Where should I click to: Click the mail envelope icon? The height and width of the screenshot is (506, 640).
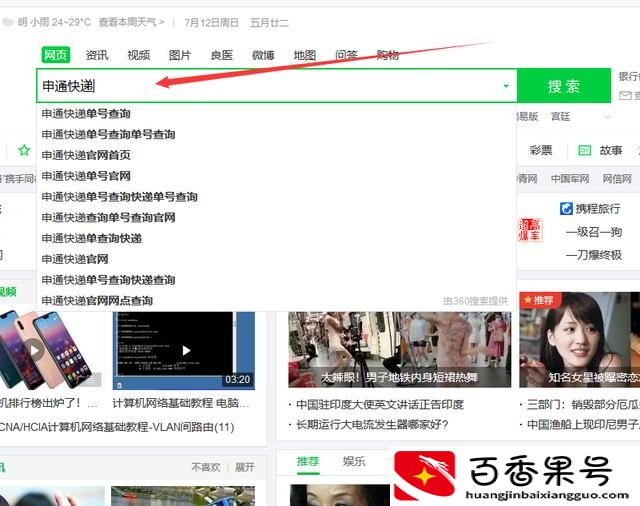tap(625, 95)
